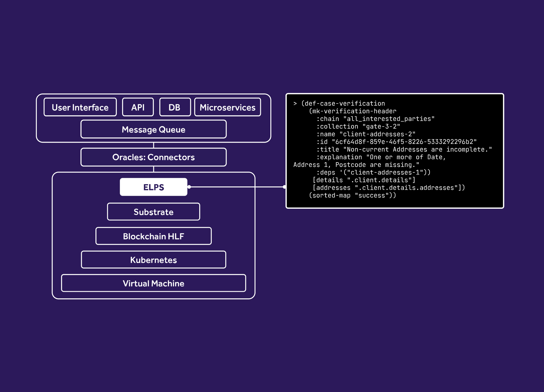Select the :chain "all_interested_parties" line
Screen dimensions: 544x392
point(375,119)
